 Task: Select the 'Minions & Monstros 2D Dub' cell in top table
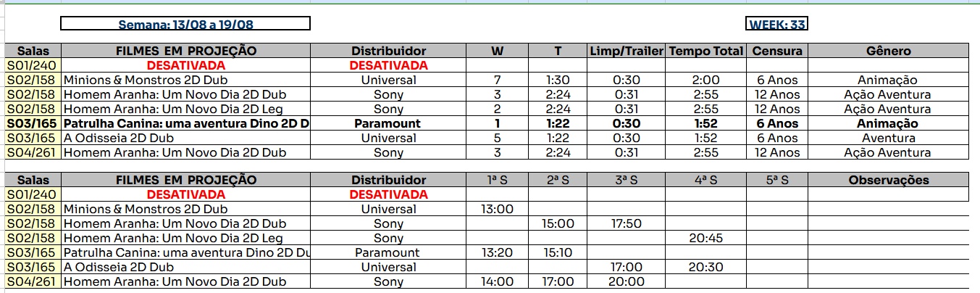tap(186, 80)
